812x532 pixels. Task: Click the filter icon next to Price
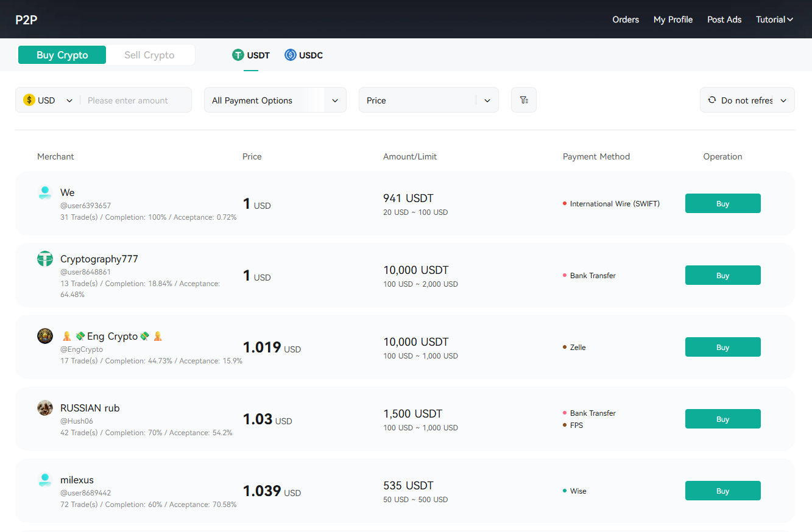tap(524, 100)
